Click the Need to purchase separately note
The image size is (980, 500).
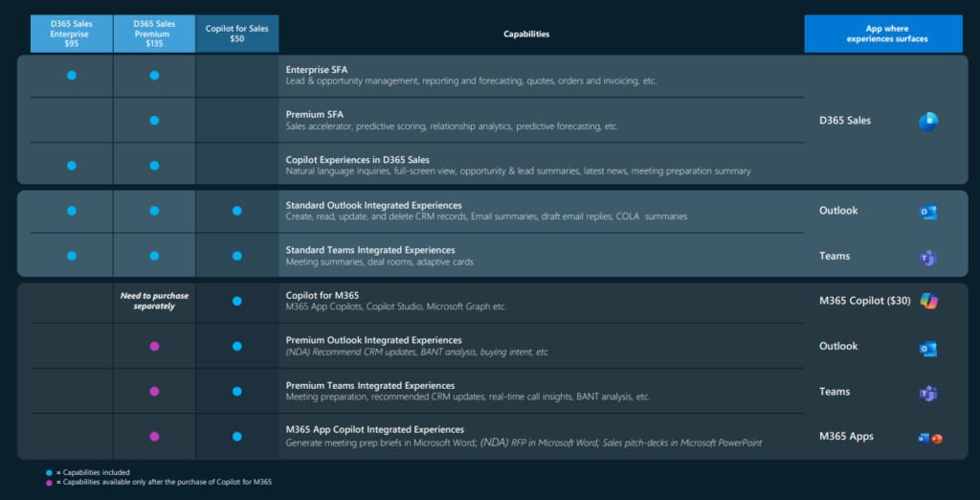[x=154, y=301]
